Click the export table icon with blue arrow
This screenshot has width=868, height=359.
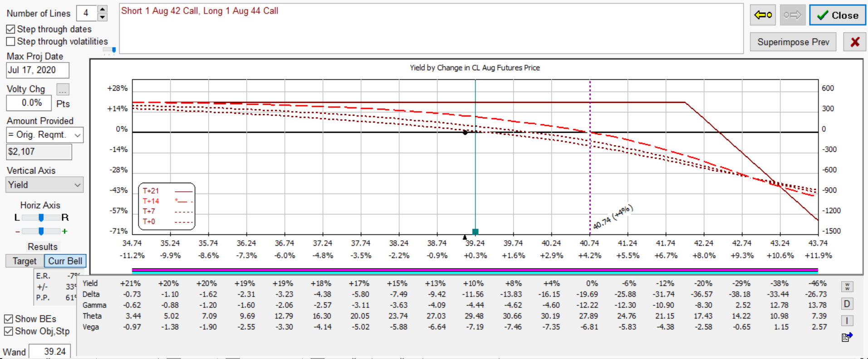coord(847,337)
